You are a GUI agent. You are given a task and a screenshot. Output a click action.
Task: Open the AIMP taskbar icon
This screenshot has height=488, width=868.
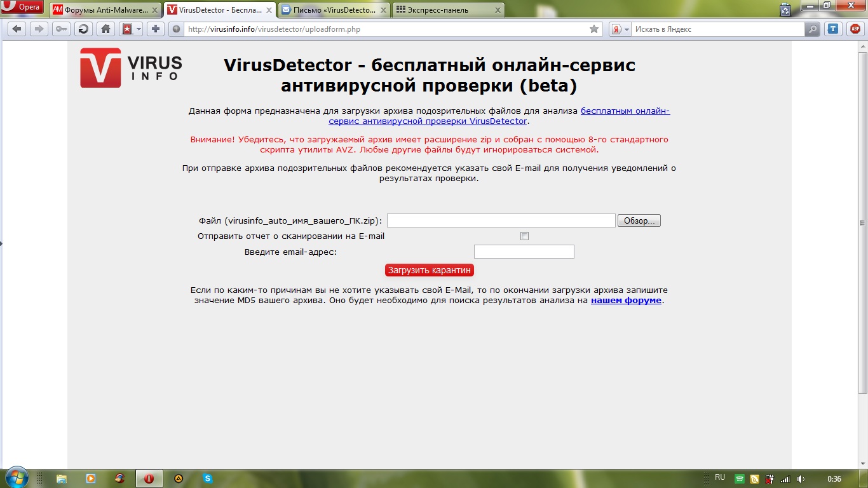click(179, 478)
